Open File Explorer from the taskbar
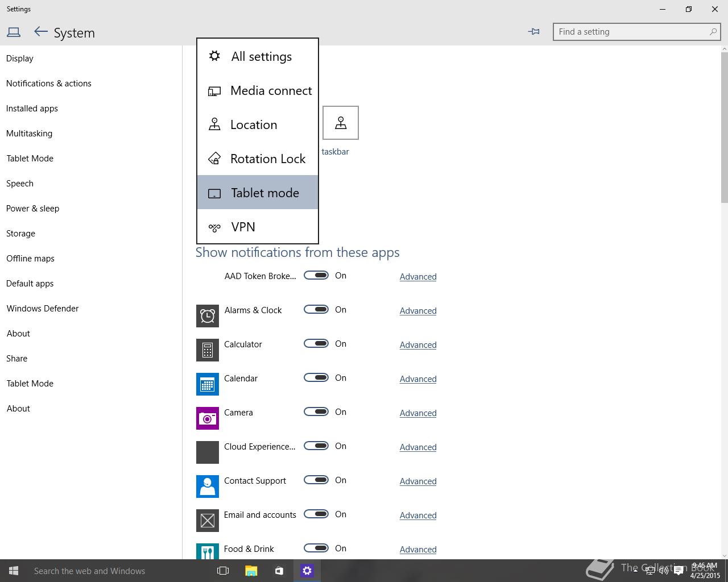The image size is (728, 582). coord(251,571)
